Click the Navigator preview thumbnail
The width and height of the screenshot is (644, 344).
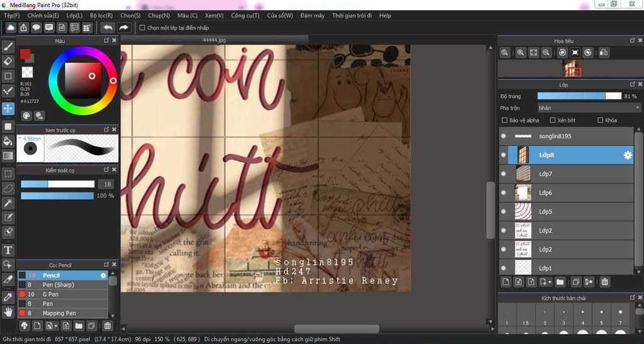point(571,69)
